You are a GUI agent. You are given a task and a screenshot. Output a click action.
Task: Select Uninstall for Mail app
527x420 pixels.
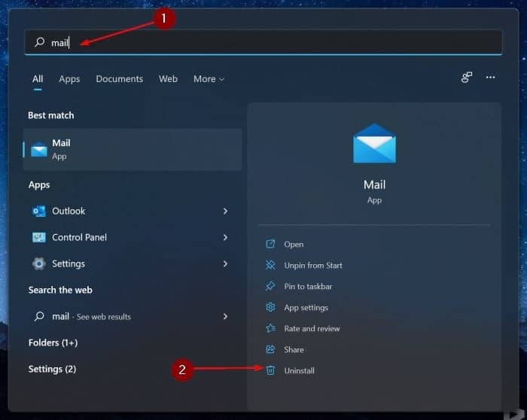click(300, 370)
